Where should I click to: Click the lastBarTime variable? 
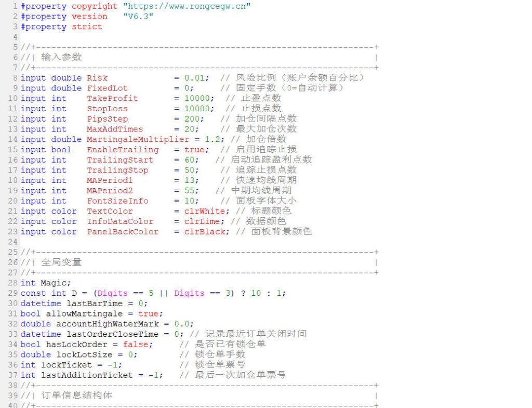click(x=95, y=304)
